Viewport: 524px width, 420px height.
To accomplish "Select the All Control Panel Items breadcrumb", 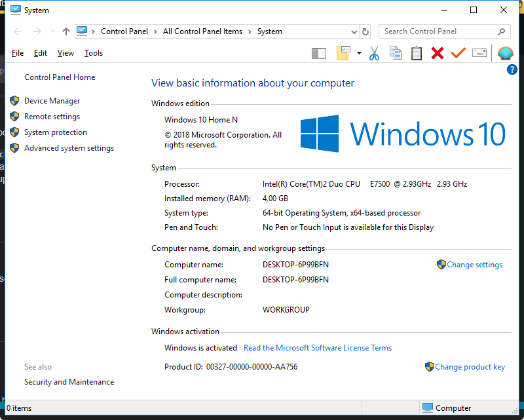I will (x=202, y=31).
